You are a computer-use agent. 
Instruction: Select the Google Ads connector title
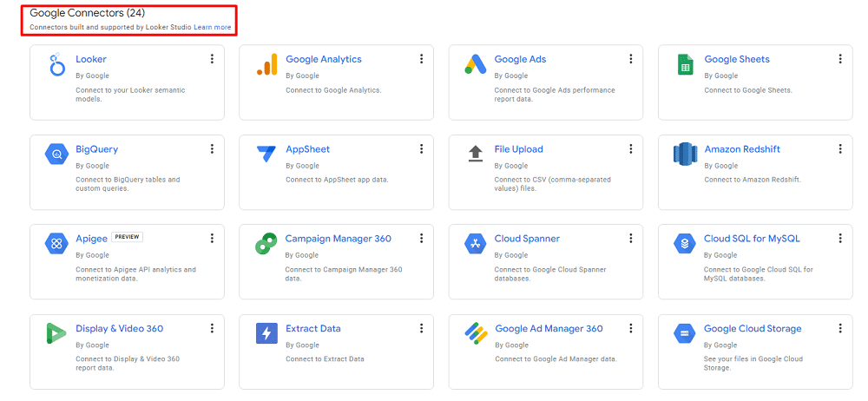tap(520, 59)
